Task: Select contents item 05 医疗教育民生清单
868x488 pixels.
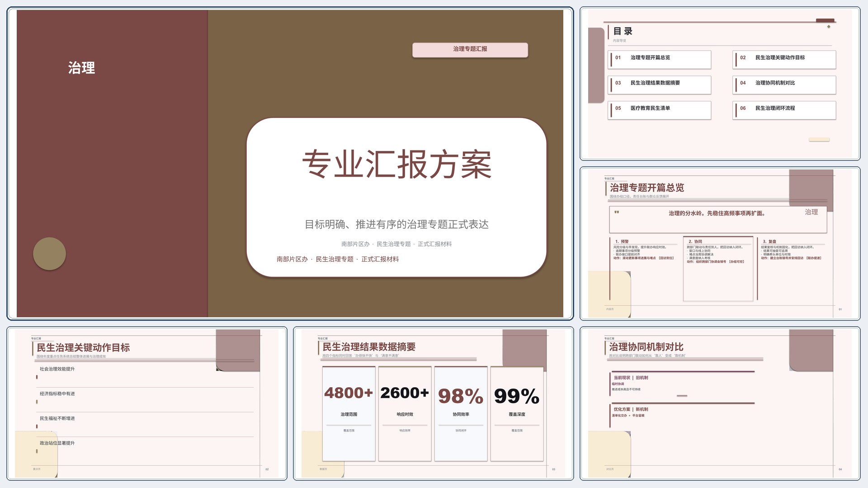Action: click(660, 110)
